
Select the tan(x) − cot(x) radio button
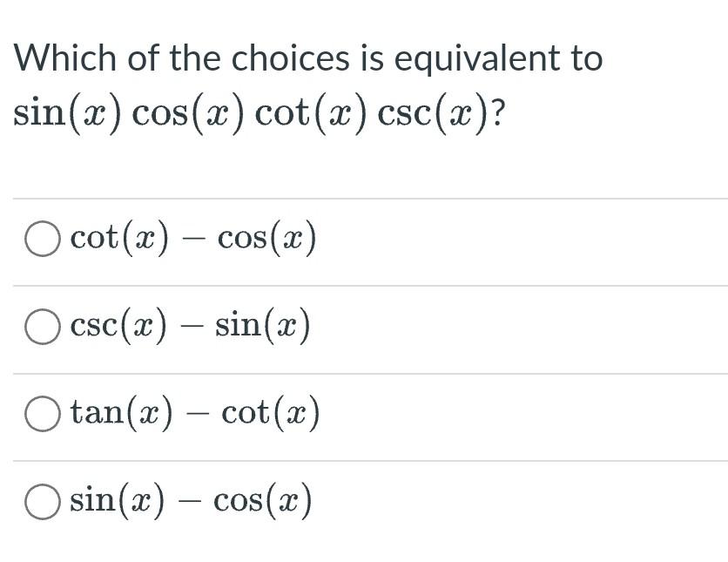click(42, 411)
